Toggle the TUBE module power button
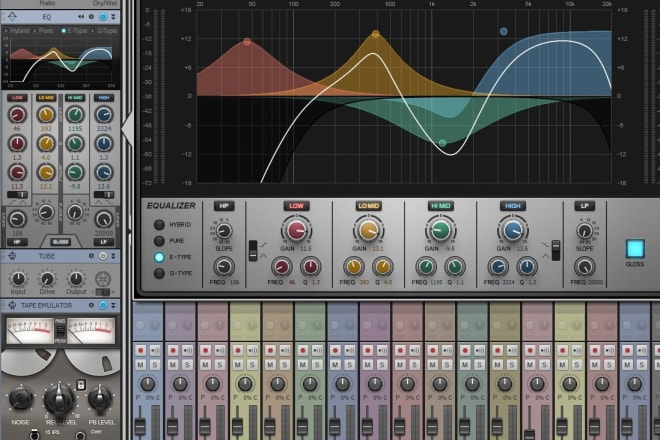 click(x=103, y=256)
